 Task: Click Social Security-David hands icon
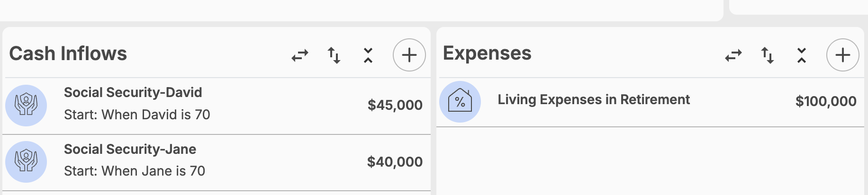tap(26, 105)
